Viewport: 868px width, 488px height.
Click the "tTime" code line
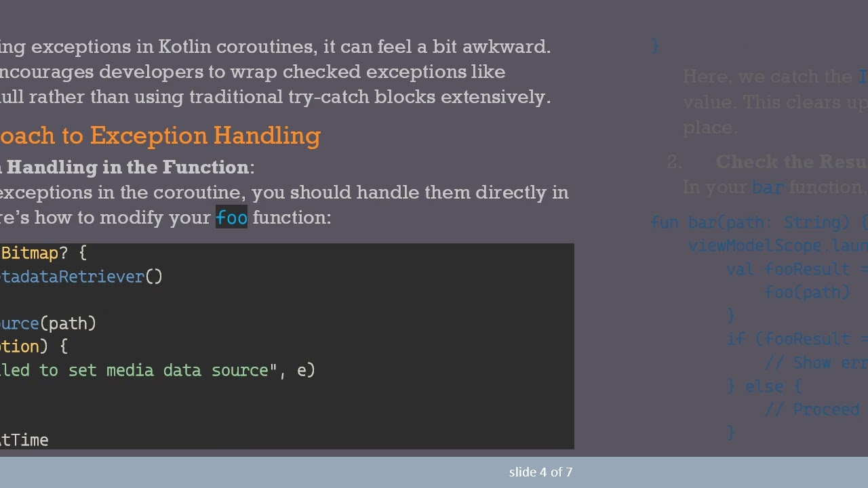[24, 440]
